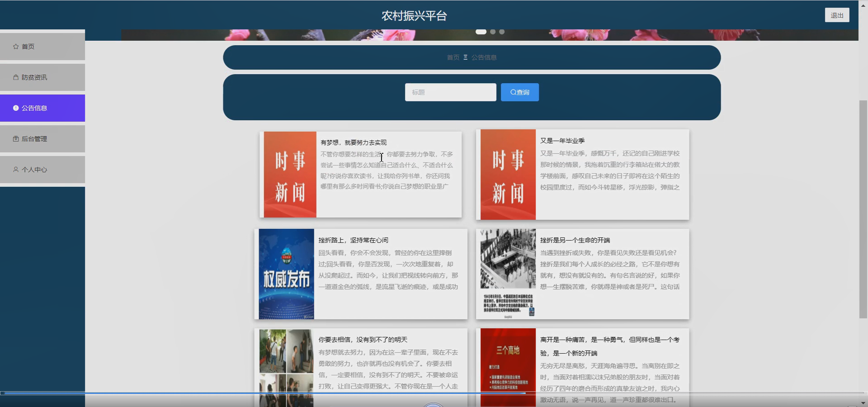Viewport: 868px width, 407px height.
Task: Click the 首页 breadcrumb link
Action: pos(453,57)
